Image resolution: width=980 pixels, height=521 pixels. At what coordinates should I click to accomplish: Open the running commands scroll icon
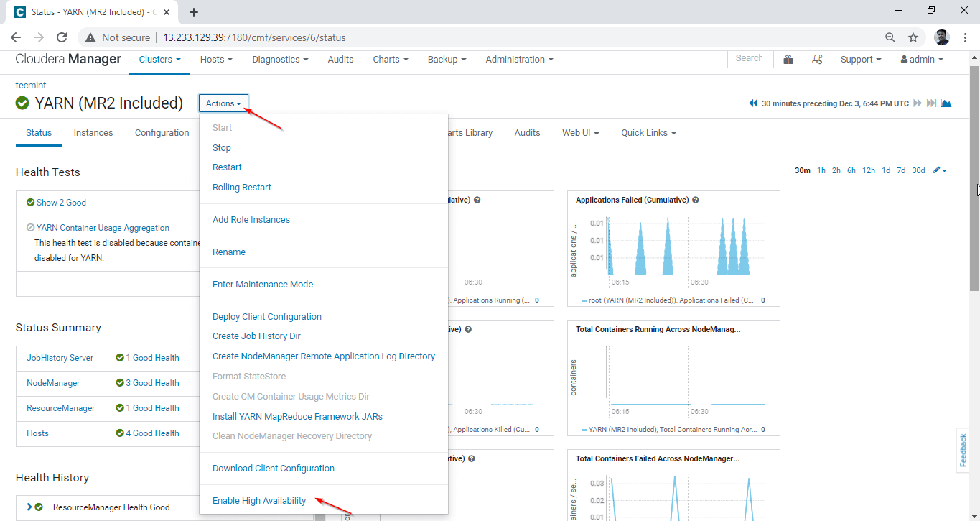pos(817,60)
